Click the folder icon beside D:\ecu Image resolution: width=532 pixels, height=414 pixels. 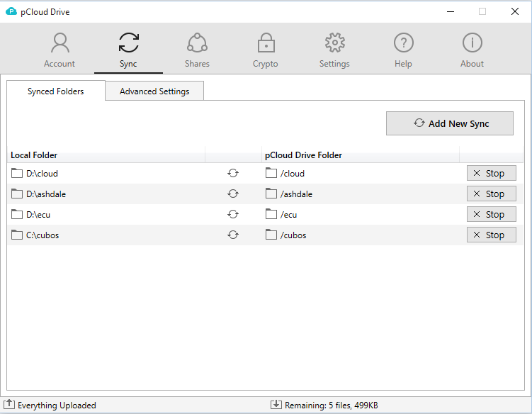[16, 214]
